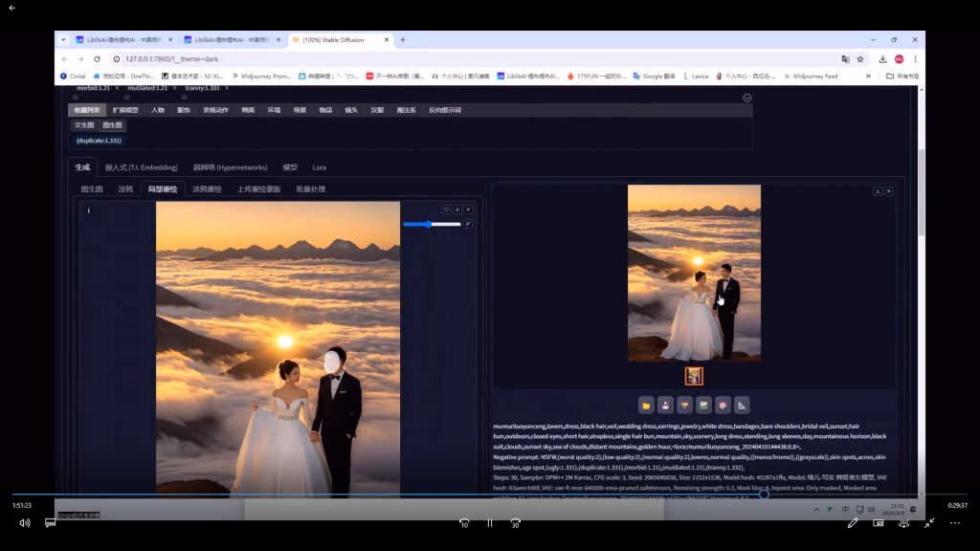
Task: Select the 嵌入式 (T.I. Embedding) tab
Action: click(x=141, y=167)
